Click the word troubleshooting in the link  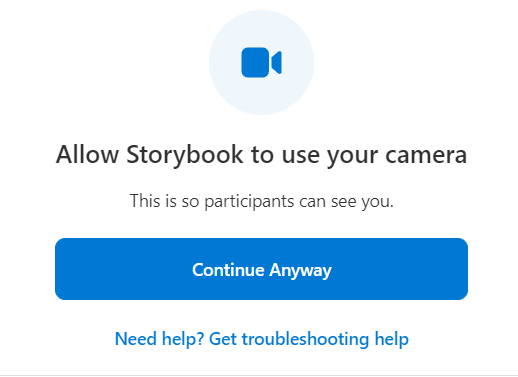[x=305, y=339]
